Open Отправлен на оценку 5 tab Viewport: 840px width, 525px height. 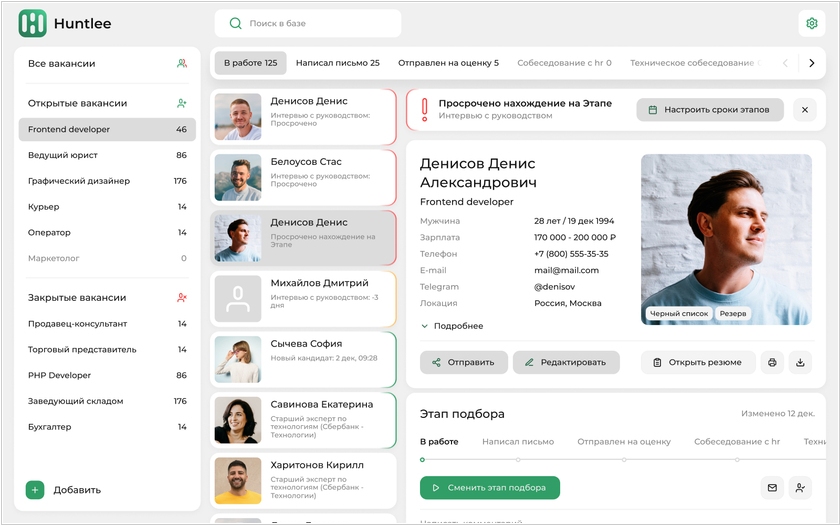[448, 63]
